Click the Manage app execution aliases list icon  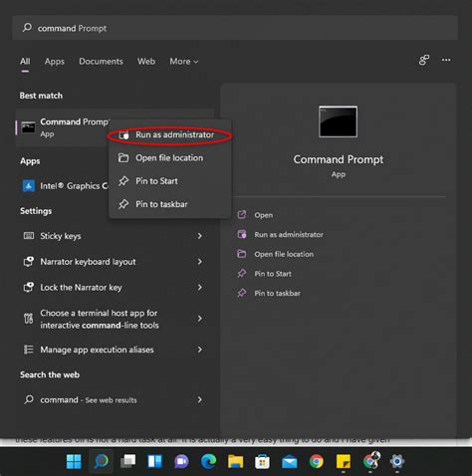tap(29, 350)
